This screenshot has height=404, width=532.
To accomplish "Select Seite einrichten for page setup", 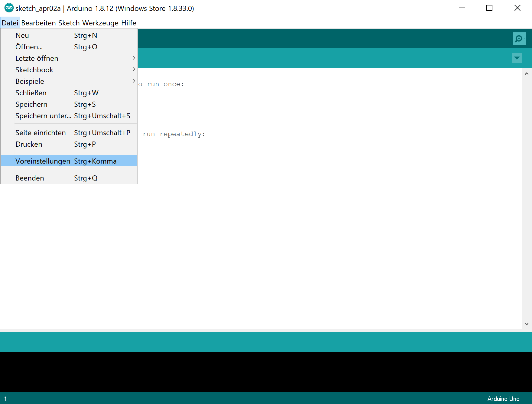I will pyautogui.click(x=41, y=132).
